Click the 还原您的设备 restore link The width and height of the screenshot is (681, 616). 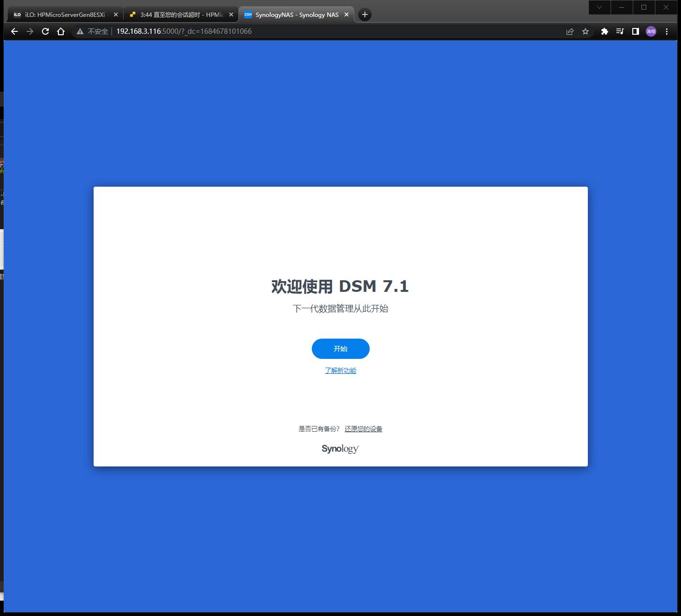click(363, 428)
